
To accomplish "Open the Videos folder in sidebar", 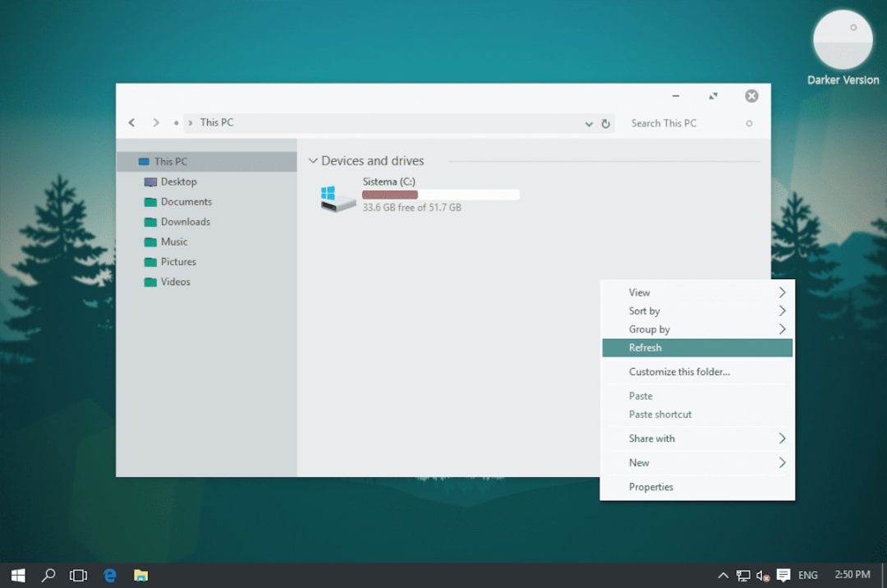I will pos(173,282).
